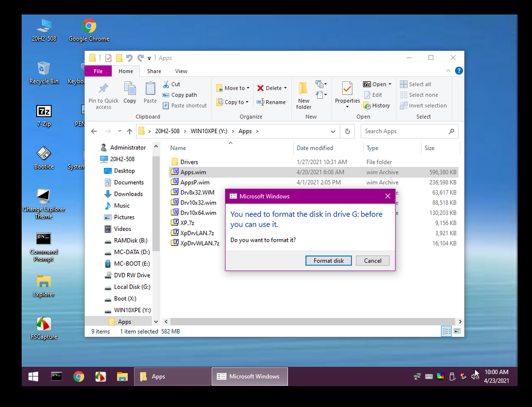Image resolution: width=532 pixels, height=407 pixels.
Task: Click the Copy ribbon icon
Action: (x=130, y=93)
